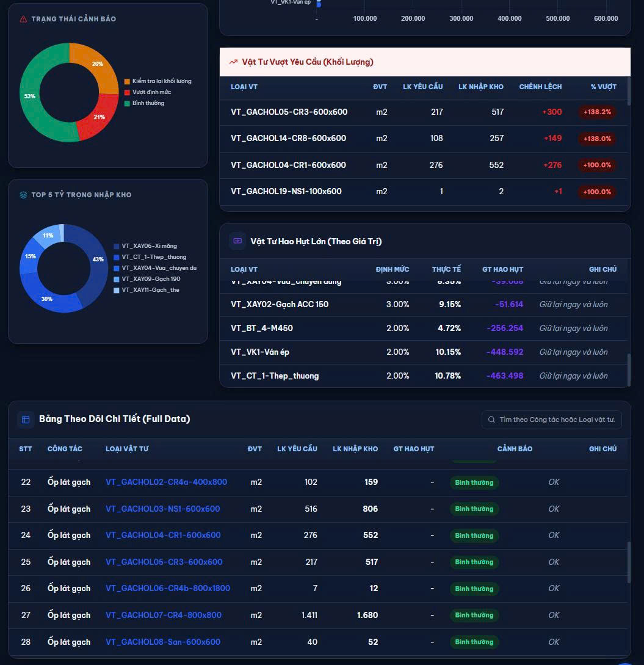This screenshot has height=665, width=644.
Task: Click the red 21% donut segment
Action: tap(101, 118)
